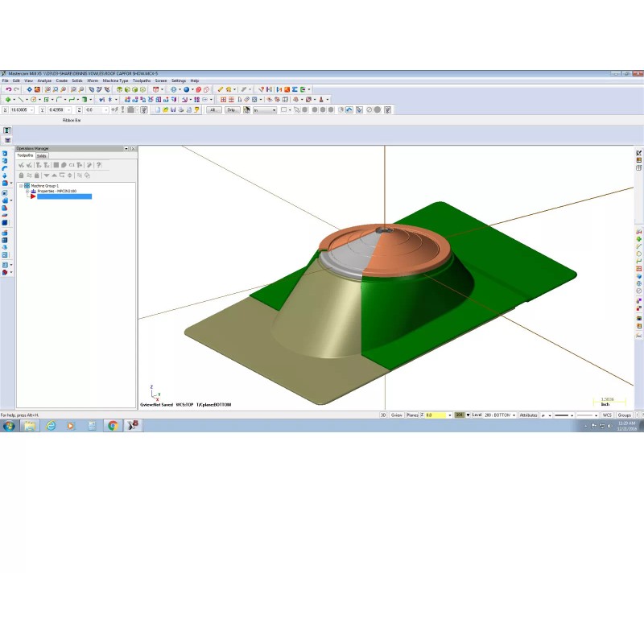Image resolution: width=644 pixels, height=644 pixels.
Task: Click the blue down-arrow icon in sidebar
Action: [x=5, y=175]
